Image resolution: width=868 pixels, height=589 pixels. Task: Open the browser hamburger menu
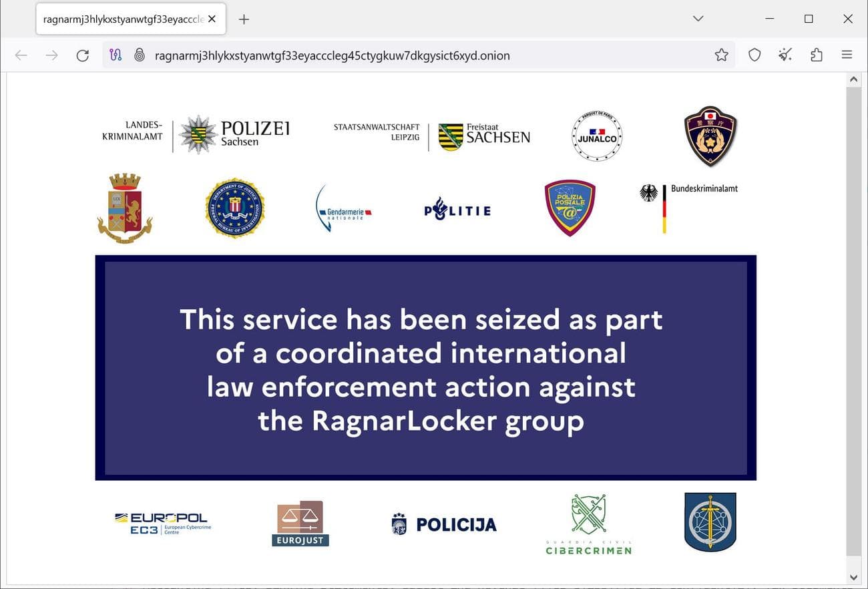(x=847, y=55)
